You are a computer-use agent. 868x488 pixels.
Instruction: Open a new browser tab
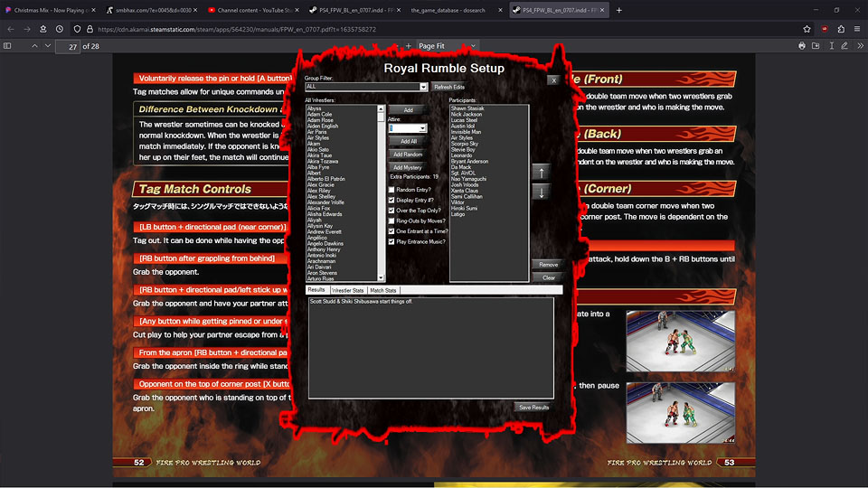[618, 10]
